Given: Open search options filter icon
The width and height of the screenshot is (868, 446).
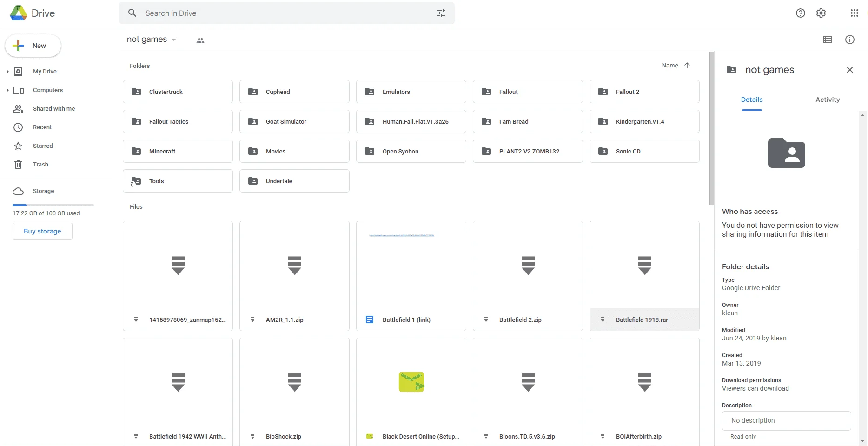Looking at the screenshot, I should tap(441, 13).
